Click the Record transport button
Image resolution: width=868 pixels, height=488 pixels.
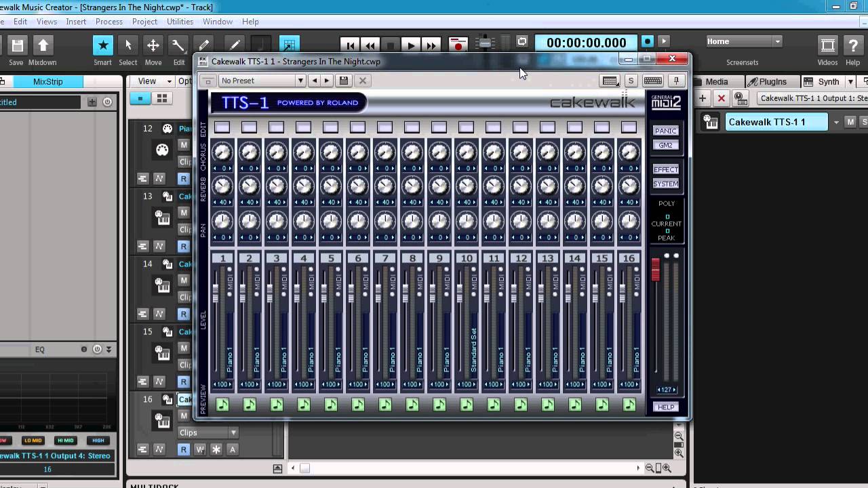coord(458,45)
